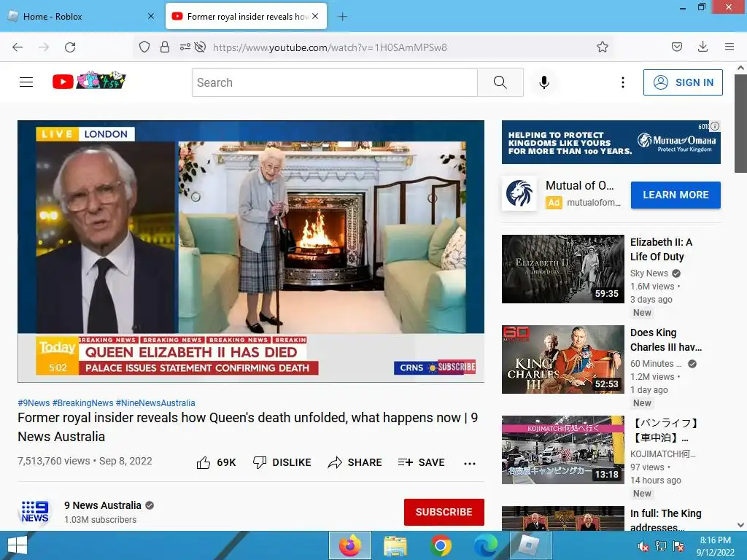Click muted volume tray icon
This screenshot has height=560, width=747.
point(643,545)
